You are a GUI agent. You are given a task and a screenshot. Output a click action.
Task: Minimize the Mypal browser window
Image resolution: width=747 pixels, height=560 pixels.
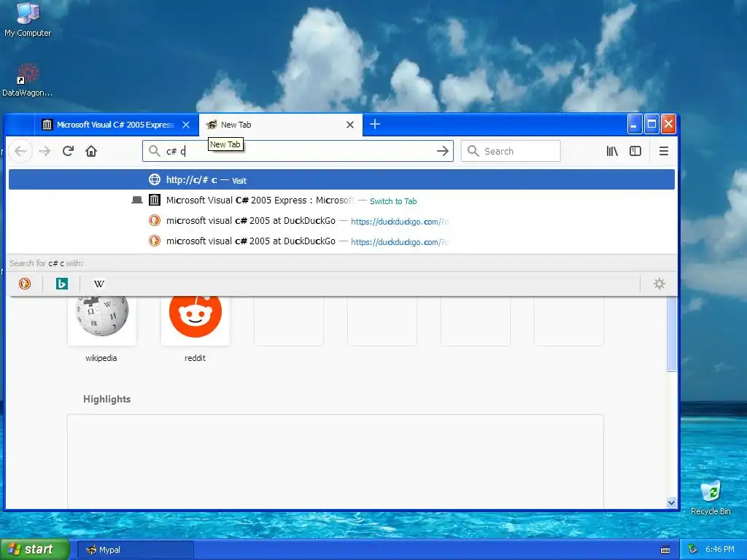coord(634,124)
